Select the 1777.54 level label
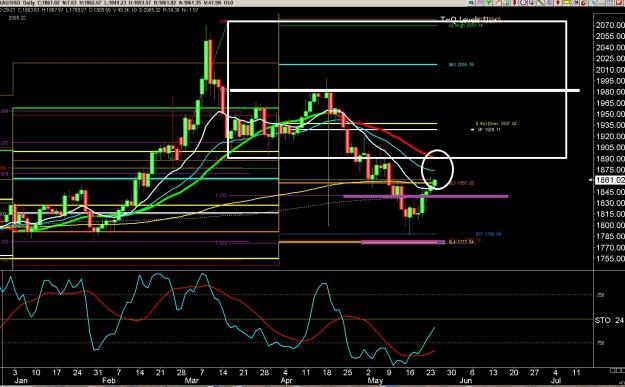Image resolution: width=625 pixels, height=387 pixels. pyautogui.click(x=462, y=242)
